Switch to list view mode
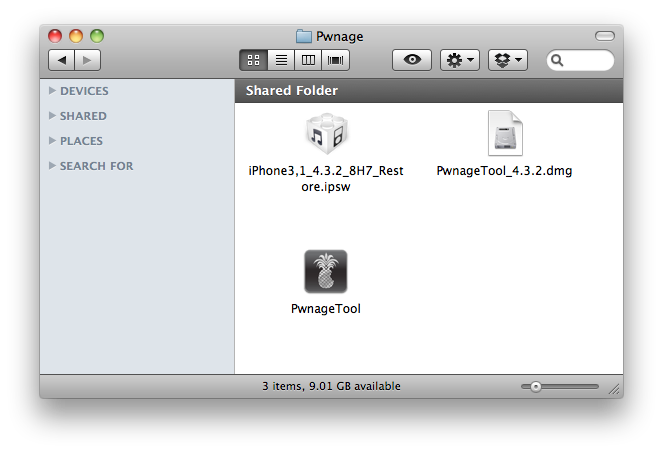Viewport: 663px width, 453px height. click(x=281, y=61)
